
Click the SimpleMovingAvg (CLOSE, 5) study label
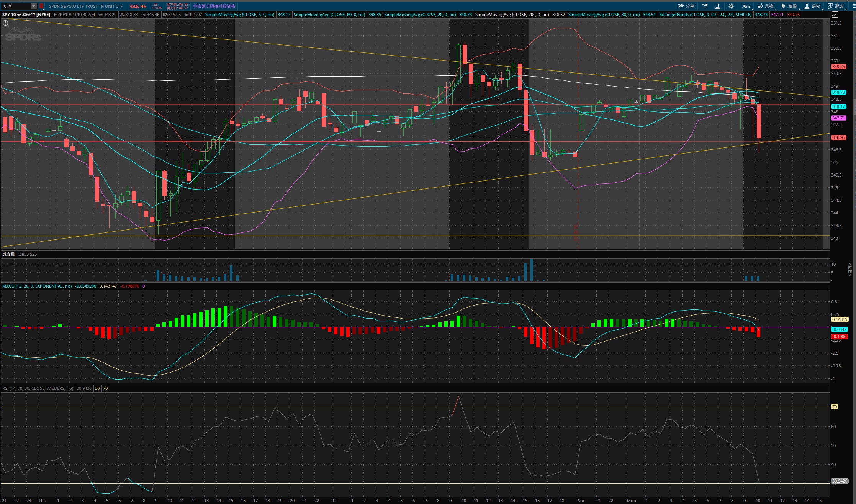240,15
